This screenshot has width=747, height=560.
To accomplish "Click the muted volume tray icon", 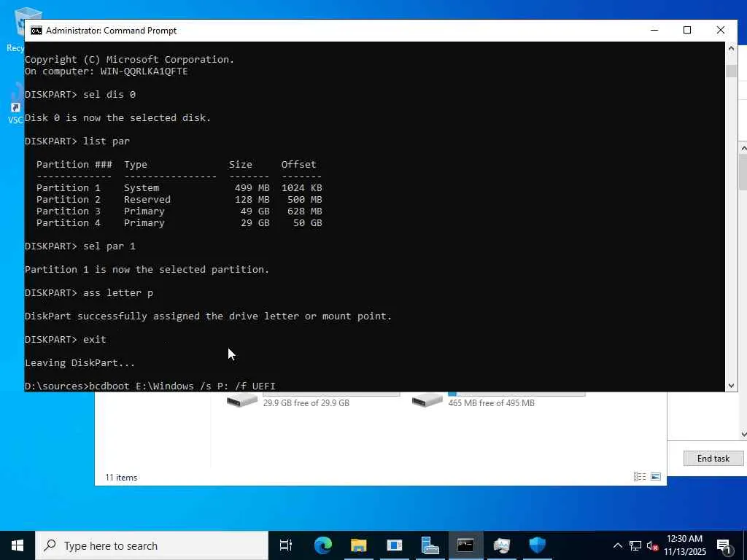I will click(x=652, y=545).
